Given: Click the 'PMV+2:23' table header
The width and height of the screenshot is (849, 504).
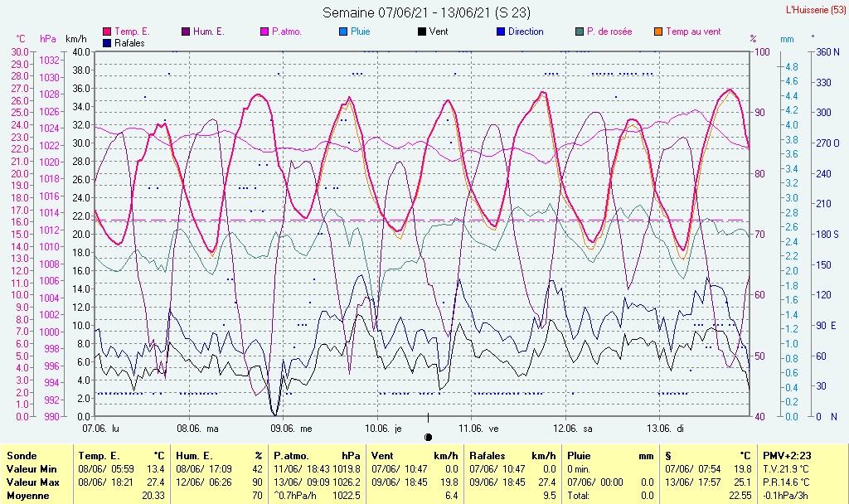Looking at the screenshot, I should 787,456.
